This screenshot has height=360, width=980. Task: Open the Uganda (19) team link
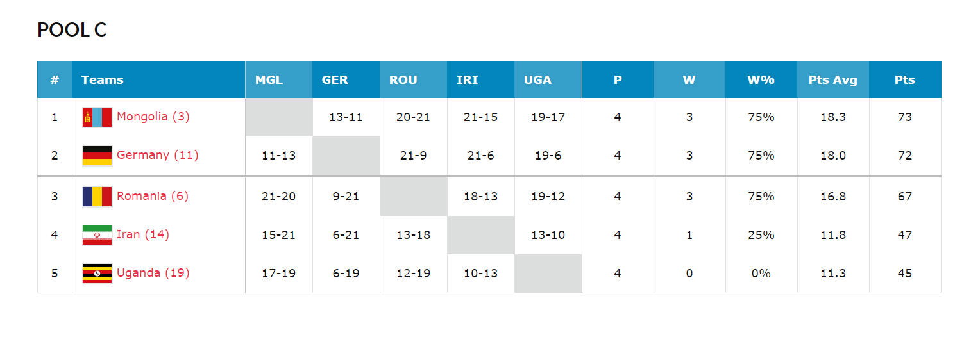point(153,273)
